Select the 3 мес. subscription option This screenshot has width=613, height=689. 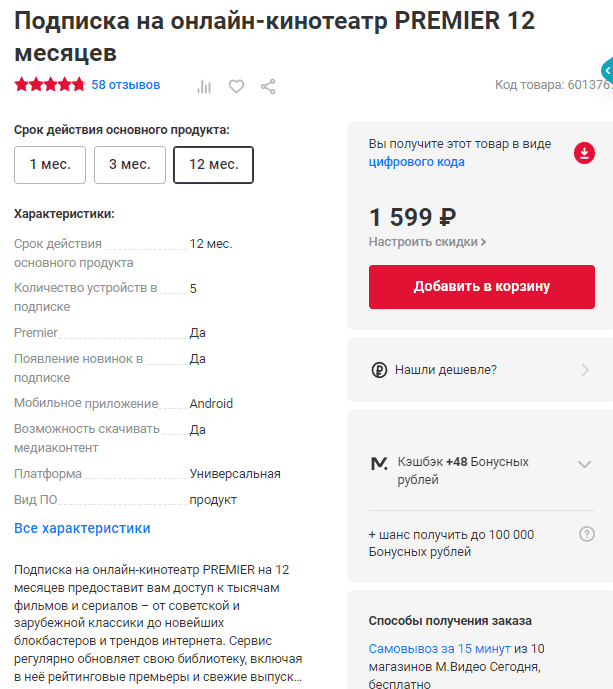(130, 165)
